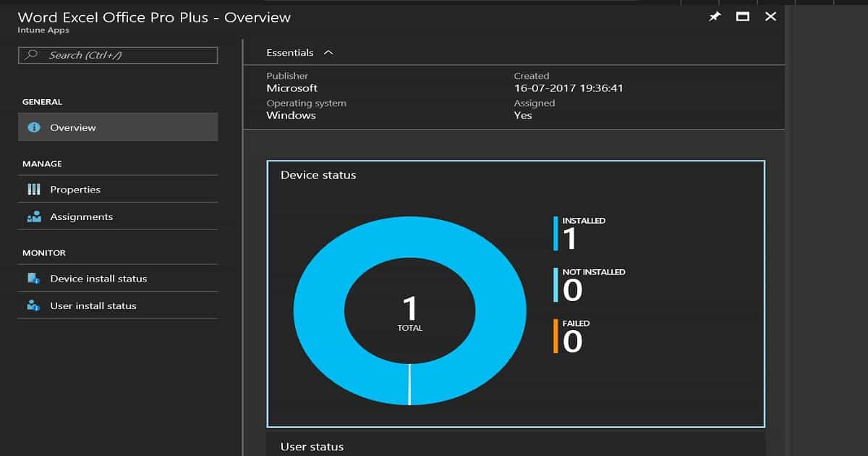
Task: Open the Properties menu item
Action: [118, 190]
